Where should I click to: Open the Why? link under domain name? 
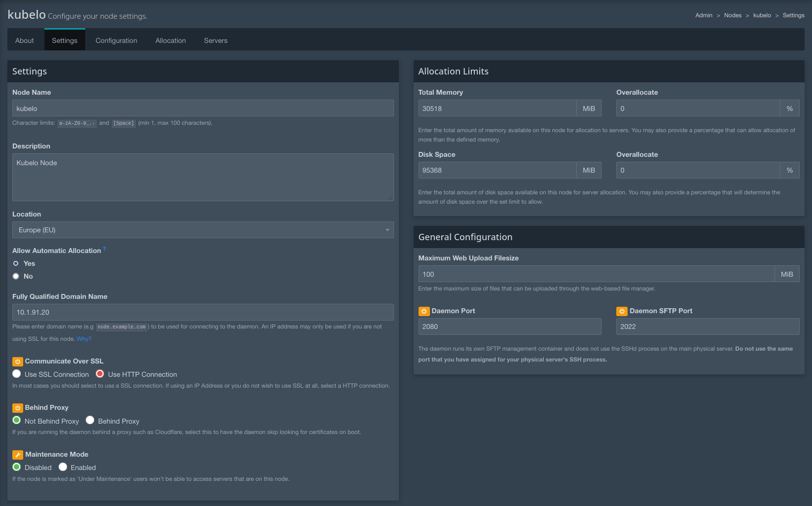click(84, 339)
